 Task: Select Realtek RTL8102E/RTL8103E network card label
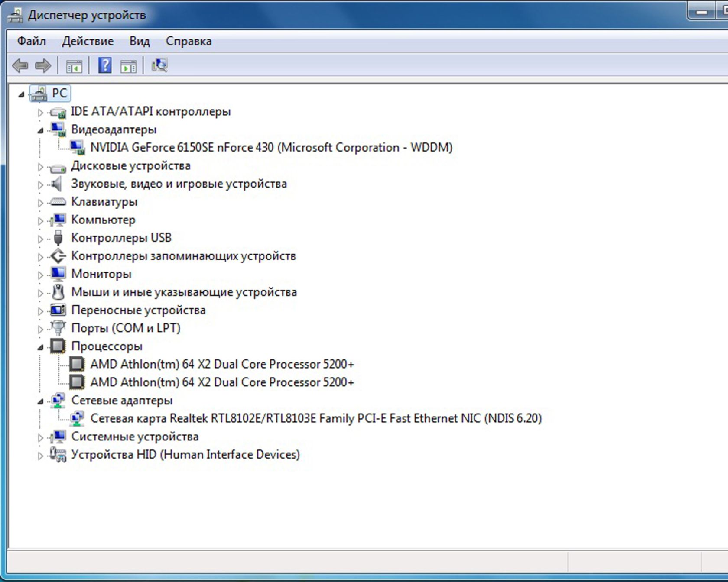[316, 418]
